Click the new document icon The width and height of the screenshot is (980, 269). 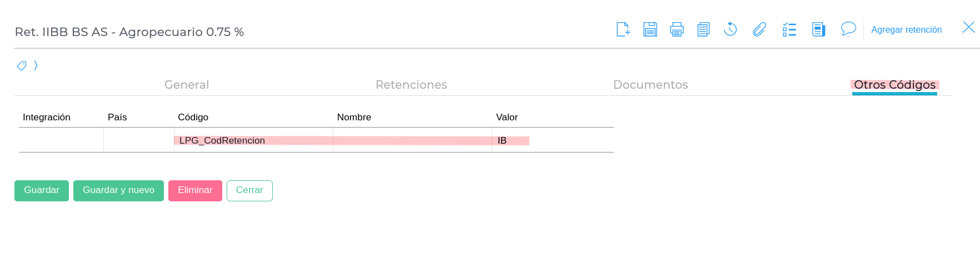623,29
